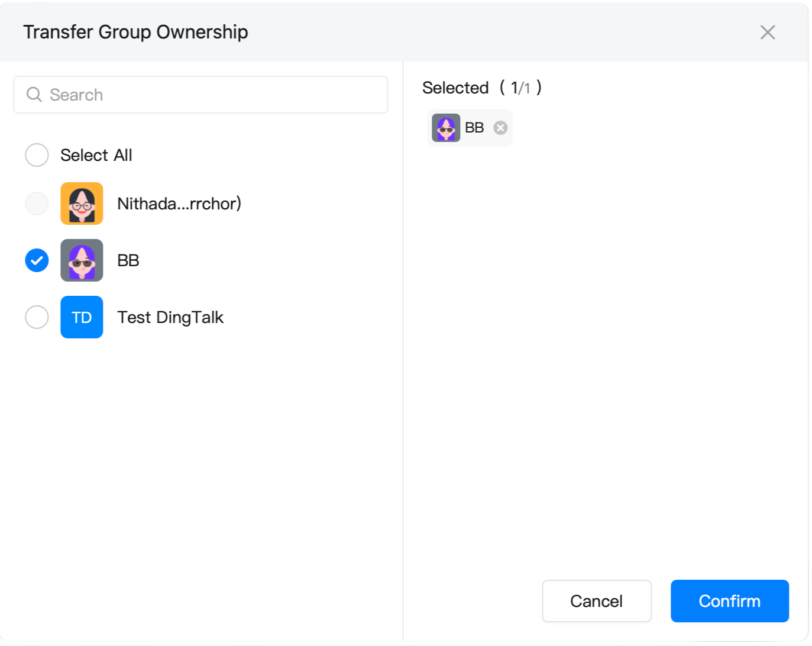The height and width of the screenshot is (646, 812).
Task: Select the Test DingTalk name label
Action: click(x=170, y=317)
